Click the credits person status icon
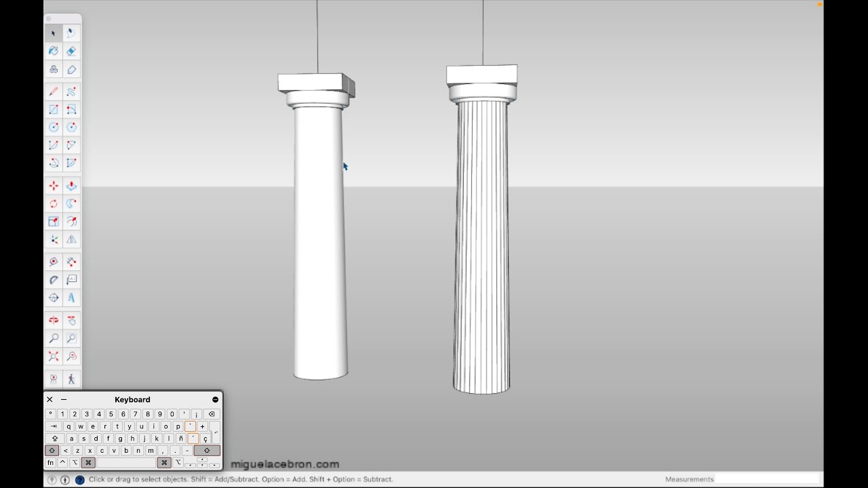This screenshot has width=868, height=488. [x=65, y=479]
